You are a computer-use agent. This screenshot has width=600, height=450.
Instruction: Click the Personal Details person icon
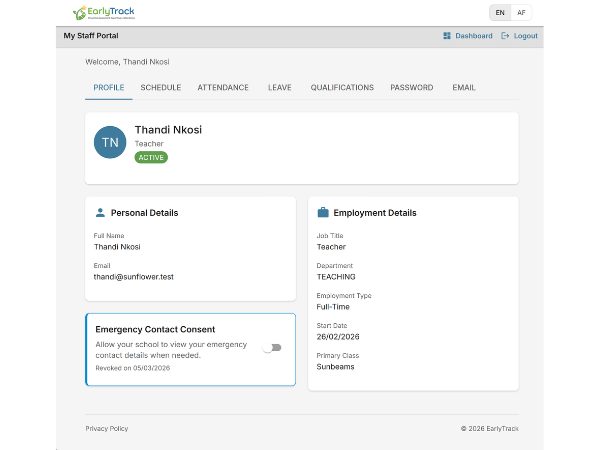[x=100, y=213]
